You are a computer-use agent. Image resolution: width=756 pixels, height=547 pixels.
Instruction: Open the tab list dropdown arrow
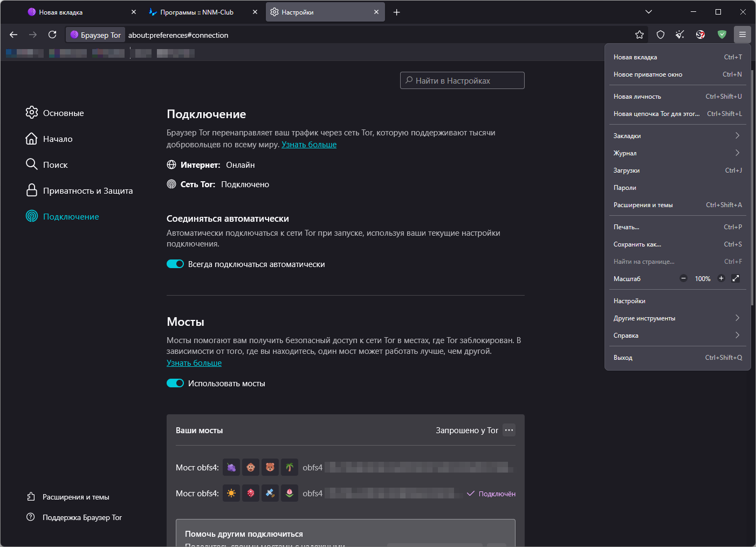click(649, 12)
